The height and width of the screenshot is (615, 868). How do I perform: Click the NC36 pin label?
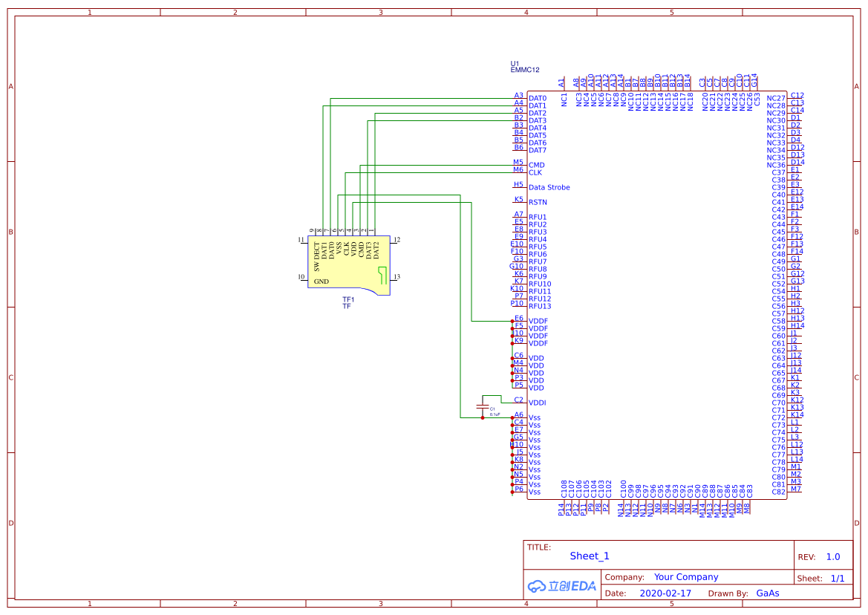point(775,165)
